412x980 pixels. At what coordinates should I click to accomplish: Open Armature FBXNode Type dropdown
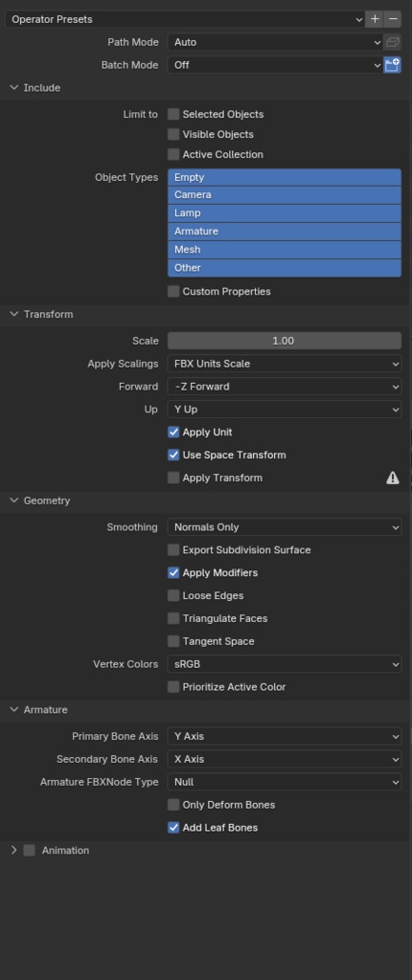(285, 783)
